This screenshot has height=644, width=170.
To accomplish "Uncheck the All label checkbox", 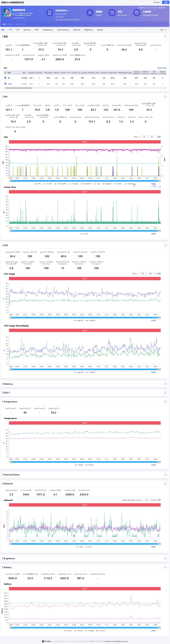I will coord(5,78).
